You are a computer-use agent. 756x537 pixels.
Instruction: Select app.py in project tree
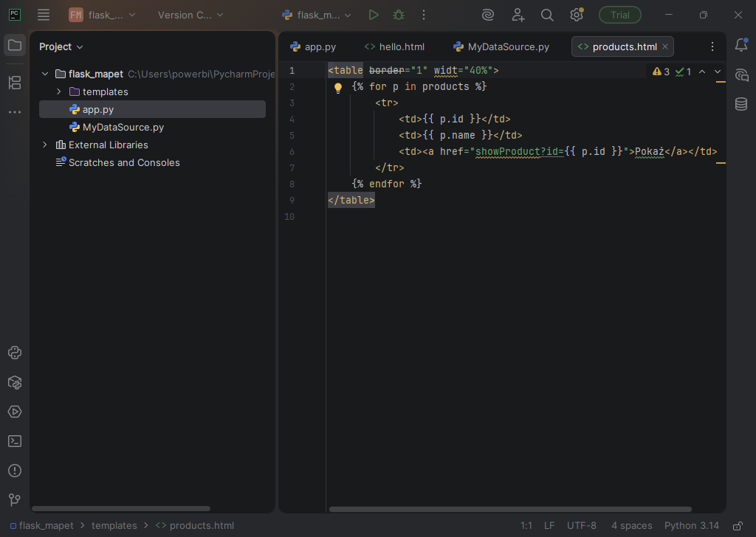(x=152, y=109)
